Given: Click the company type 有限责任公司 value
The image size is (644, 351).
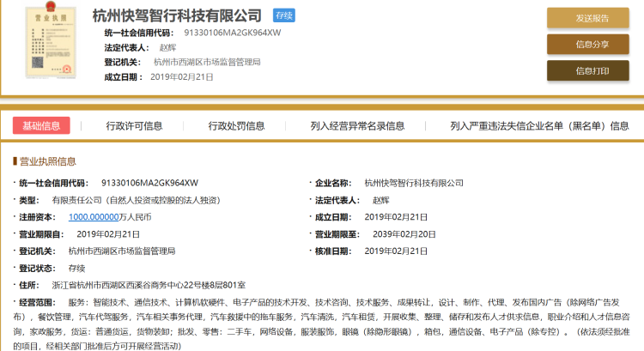Looking at the screenshot, I should pos(137,200).
